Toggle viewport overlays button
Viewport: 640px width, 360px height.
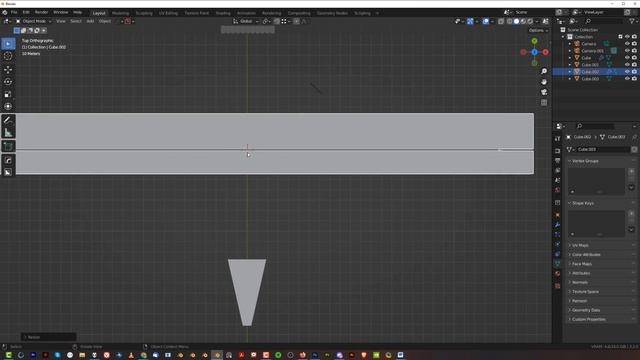click(486, 21)
